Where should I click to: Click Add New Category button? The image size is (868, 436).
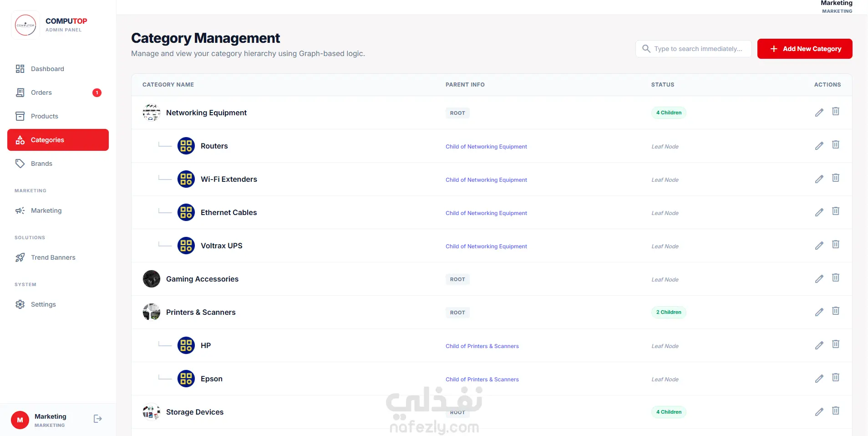[805, 49]
